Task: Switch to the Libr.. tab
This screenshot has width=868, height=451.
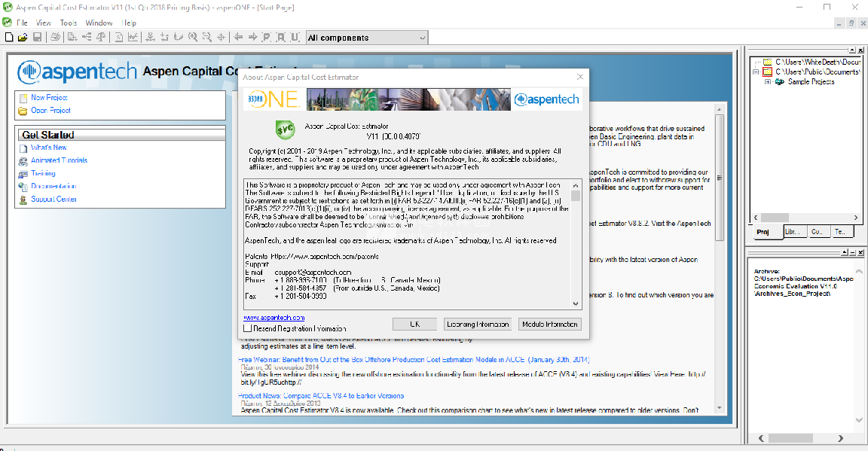Action: [x=794, y=232]
